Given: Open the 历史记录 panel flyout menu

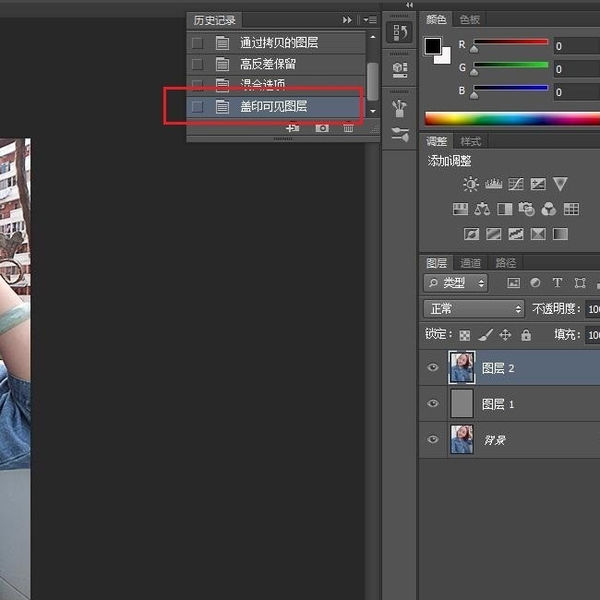Looking at the screenshot, I should [370, 20].
